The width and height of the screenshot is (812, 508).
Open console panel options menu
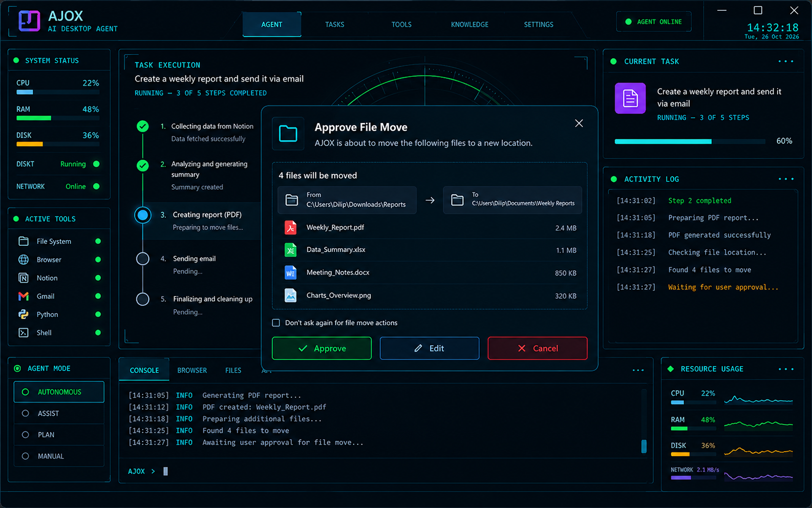638,370
